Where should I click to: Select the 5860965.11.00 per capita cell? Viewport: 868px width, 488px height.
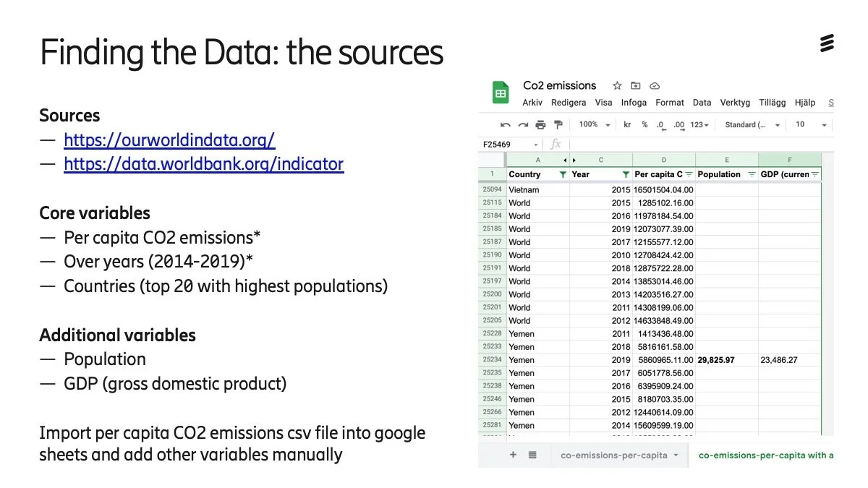click(664, 360)
